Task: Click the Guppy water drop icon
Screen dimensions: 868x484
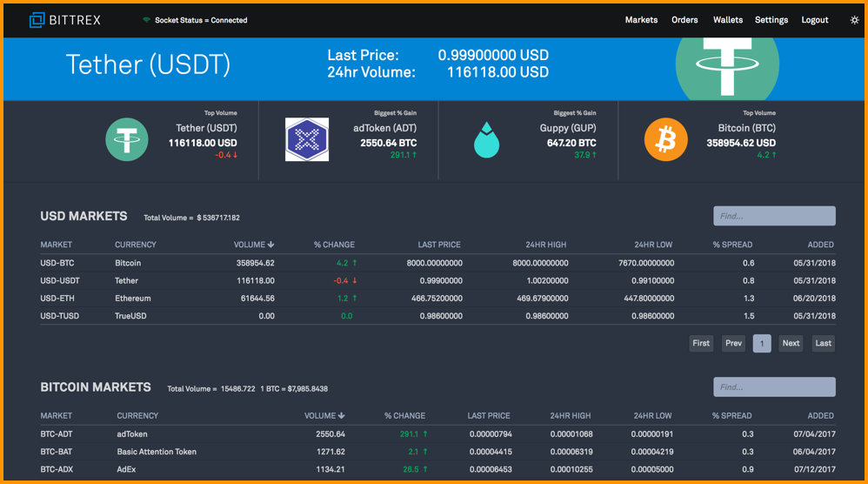Action: point(486,139)
